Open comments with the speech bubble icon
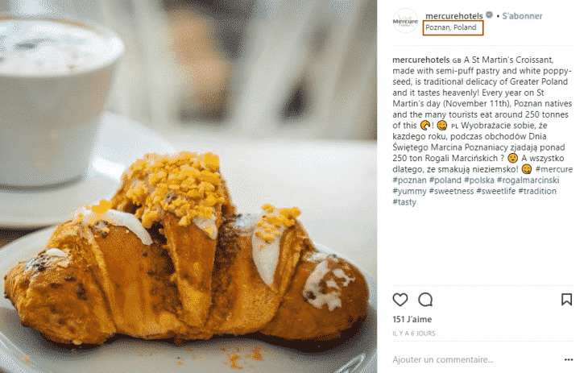The width and height of the screenshot is (588, 373). point(425,300)
